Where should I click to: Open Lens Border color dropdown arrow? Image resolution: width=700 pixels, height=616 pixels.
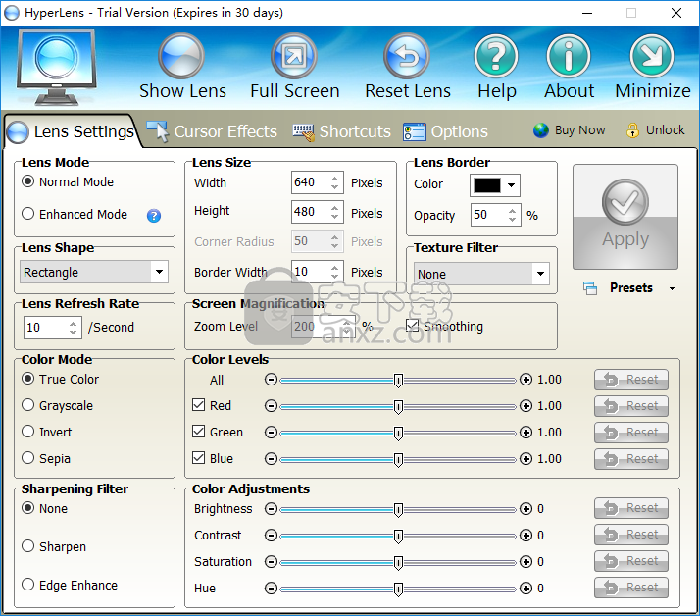[511, 185]
